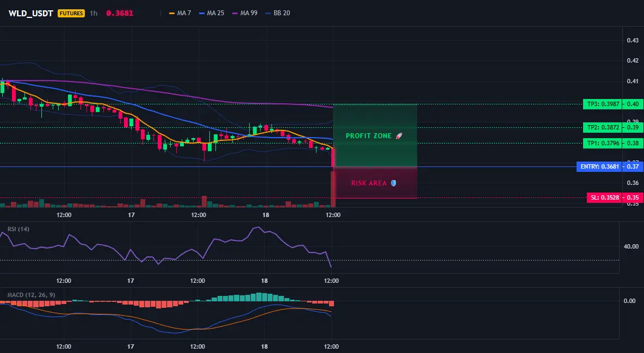Click the TP2: 0.3872 price label
644x353 pixels.
pyautogui.click(x=602, y=127)
